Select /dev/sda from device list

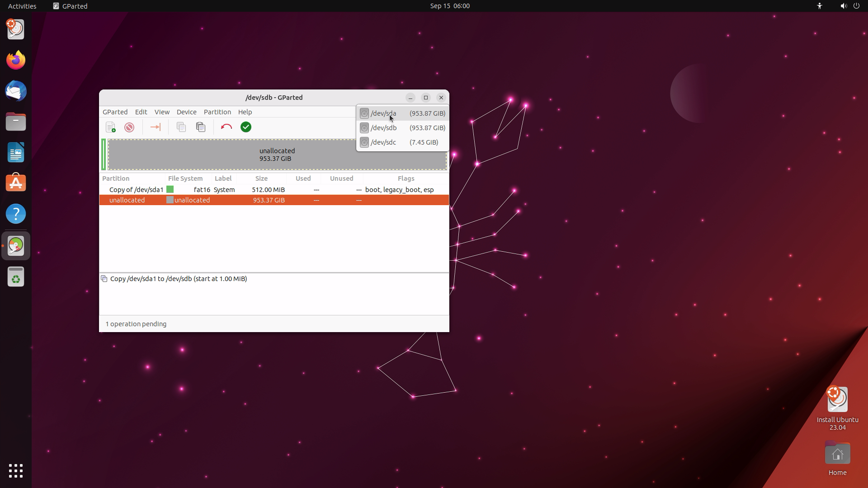(x=402, y=113)
